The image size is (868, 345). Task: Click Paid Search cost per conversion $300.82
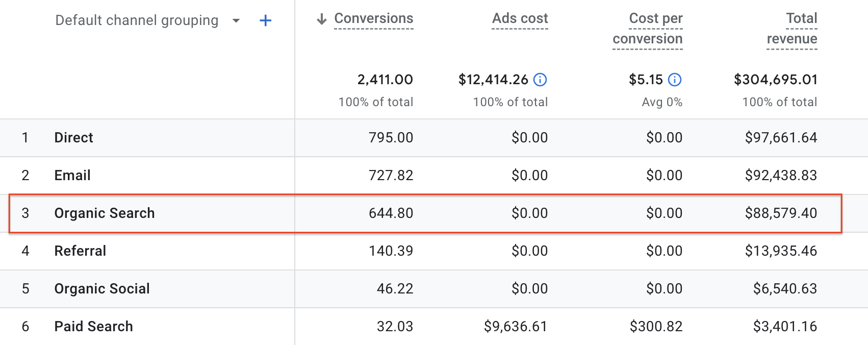pyautogui.click(x=656, y=327)
